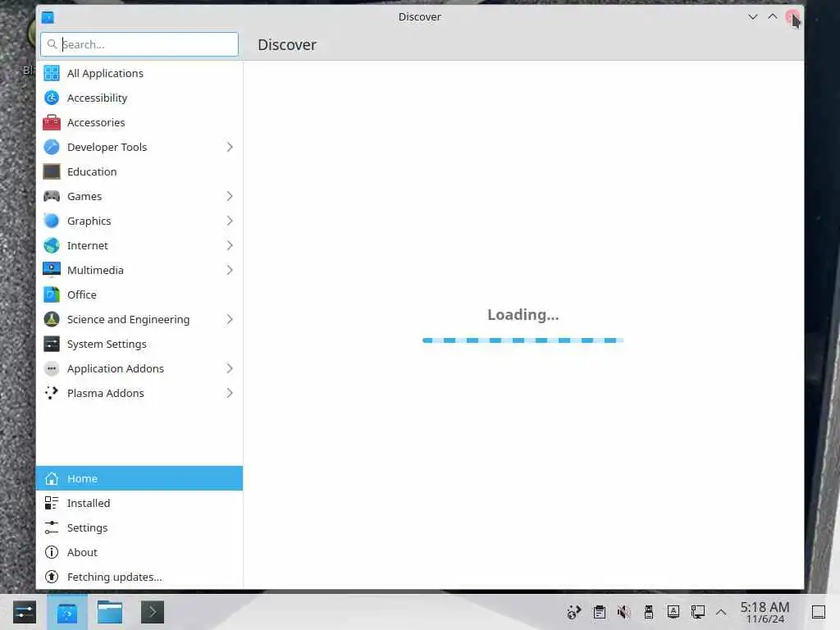Click the muted volume tray icon
Viewport: 840px width, 630px height.
point(623,612)
